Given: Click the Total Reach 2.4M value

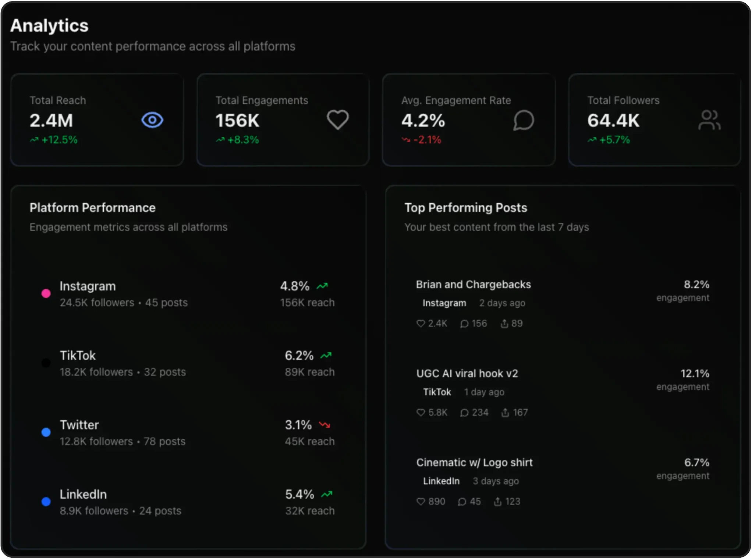Looking at the screenshot, I should click(x=52, y=121).
